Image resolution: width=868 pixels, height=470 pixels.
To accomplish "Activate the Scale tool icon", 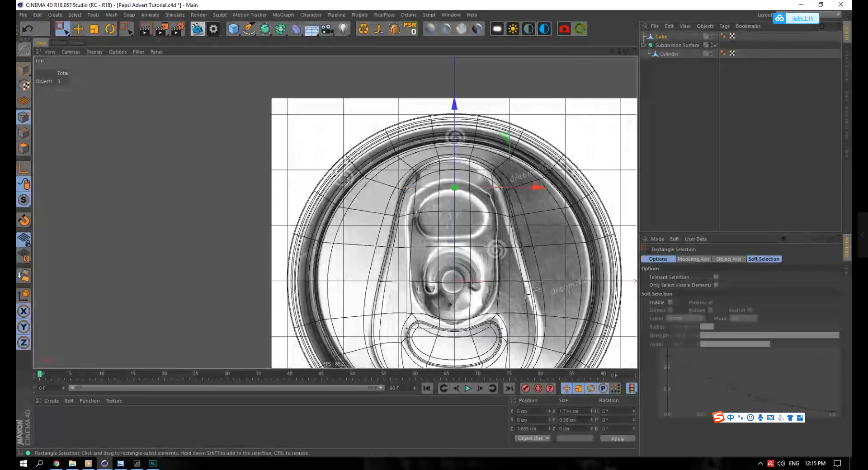I will pyautogui.click(x=94, y=29).
